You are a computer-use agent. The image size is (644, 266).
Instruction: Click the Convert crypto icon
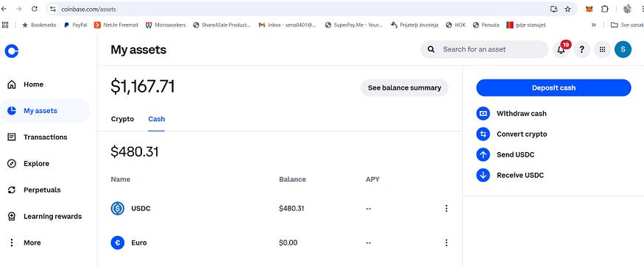[x=483, y=134]
